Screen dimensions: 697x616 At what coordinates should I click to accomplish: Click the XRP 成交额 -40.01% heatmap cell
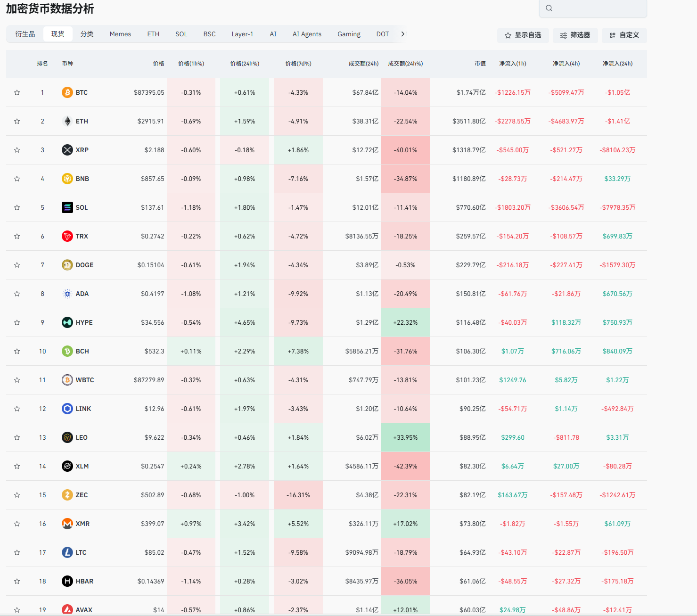405,150
